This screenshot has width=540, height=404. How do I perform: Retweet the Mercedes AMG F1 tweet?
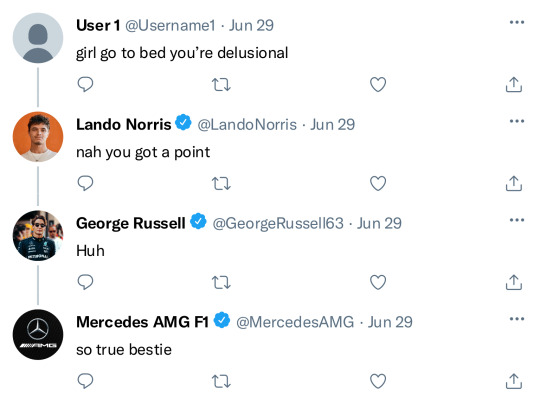click(x=221, y=381)
